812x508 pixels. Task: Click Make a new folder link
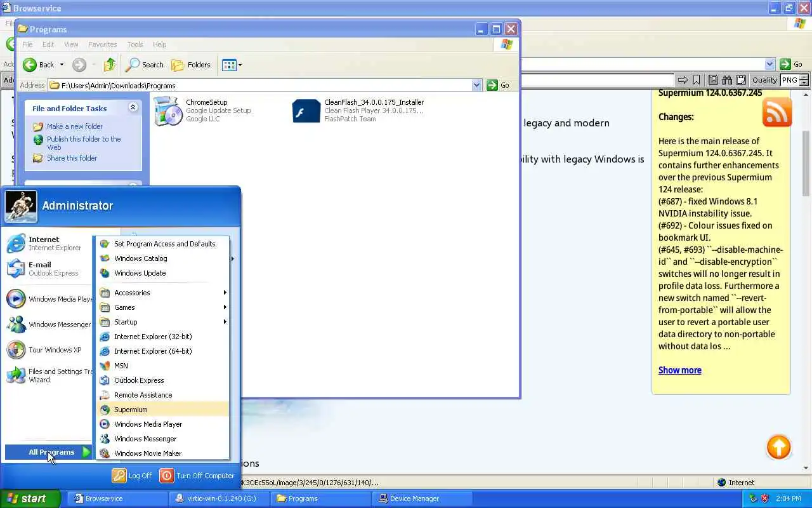75,126
